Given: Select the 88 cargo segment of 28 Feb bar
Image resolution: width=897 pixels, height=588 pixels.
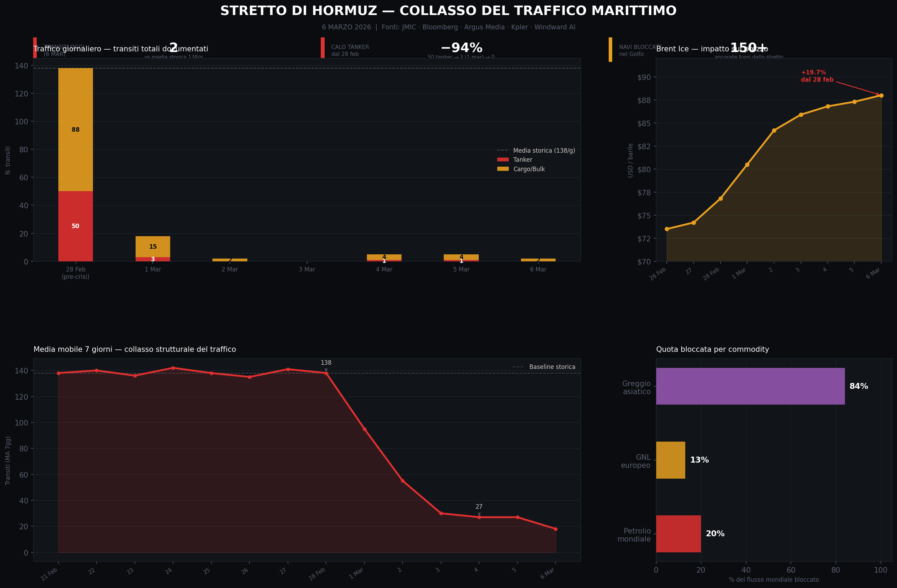Looking at the screenshot, I should pos(75,130).
